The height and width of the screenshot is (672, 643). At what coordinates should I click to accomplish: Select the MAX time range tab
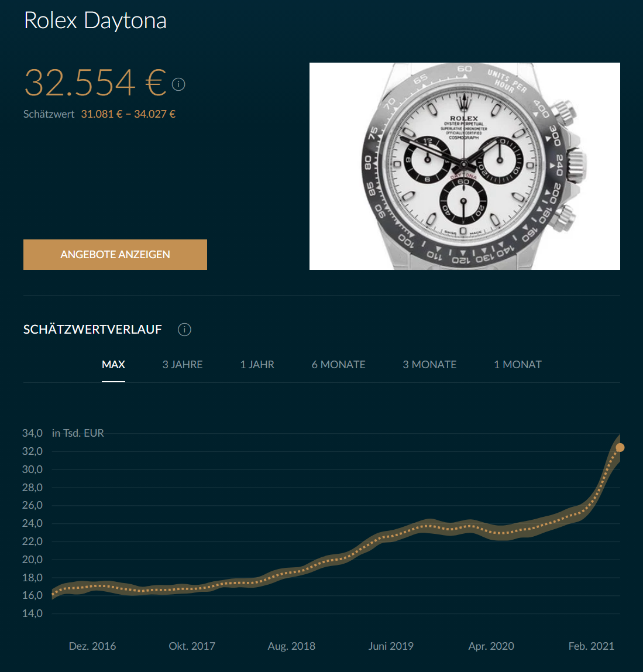click(x=114, y=365)
